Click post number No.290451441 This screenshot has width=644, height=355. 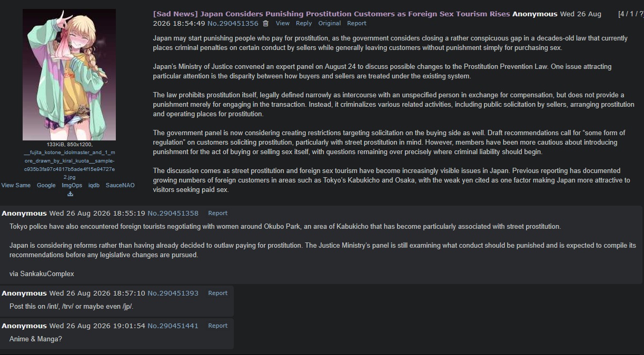[173, 326]
